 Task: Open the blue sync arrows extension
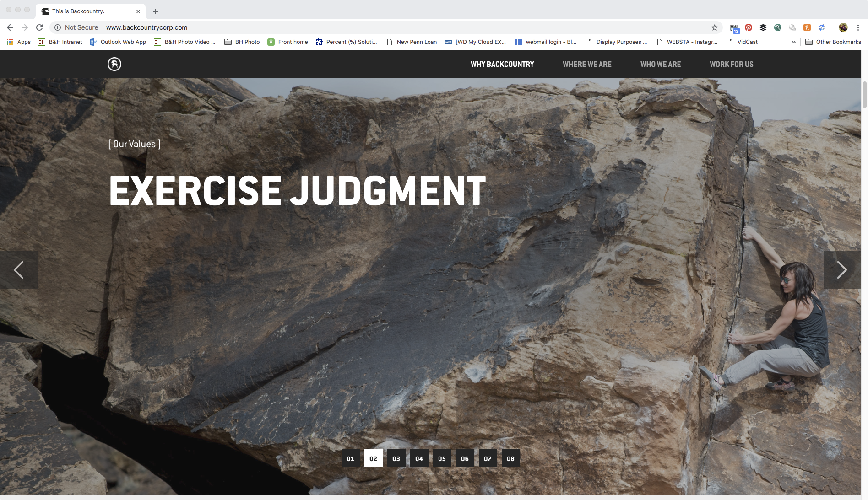(x=822, y=27)
